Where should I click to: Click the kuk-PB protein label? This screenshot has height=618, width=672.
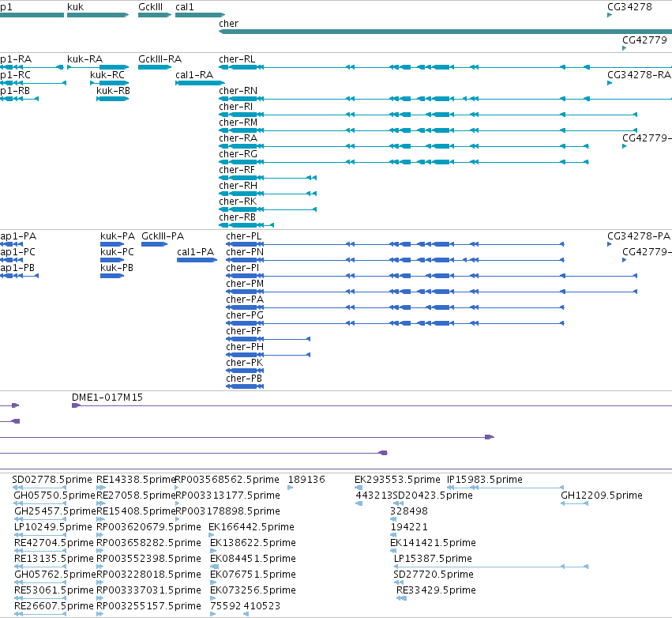click(117, 268)
